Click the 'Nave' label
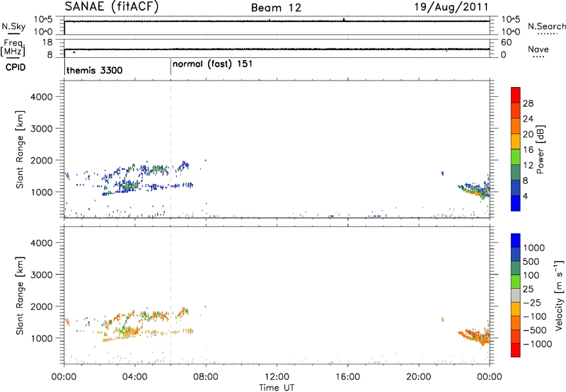The height and width of the screenshot is (392, 566). pyautogui.click(x=538, y=49)
